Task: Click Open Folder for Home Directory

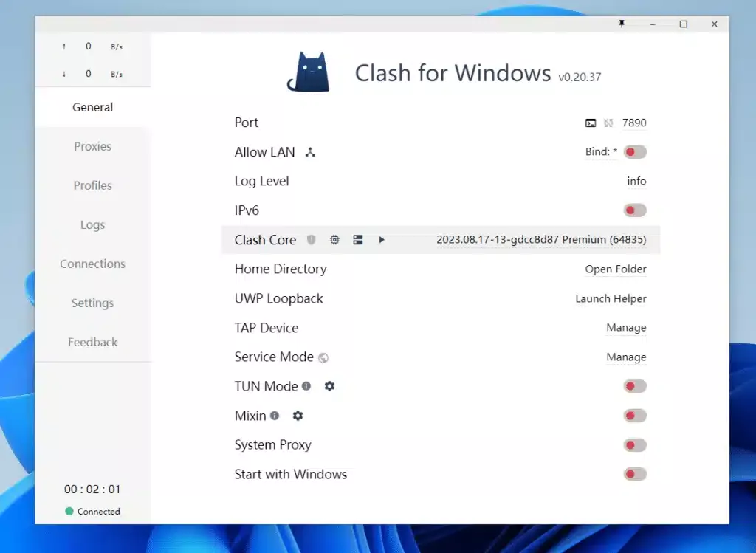Action: click(x=615, y=269)
